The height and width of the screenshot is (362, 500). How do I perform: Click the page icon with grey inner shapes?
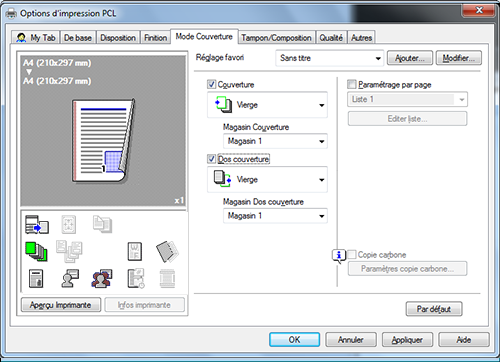pos(135,251)
